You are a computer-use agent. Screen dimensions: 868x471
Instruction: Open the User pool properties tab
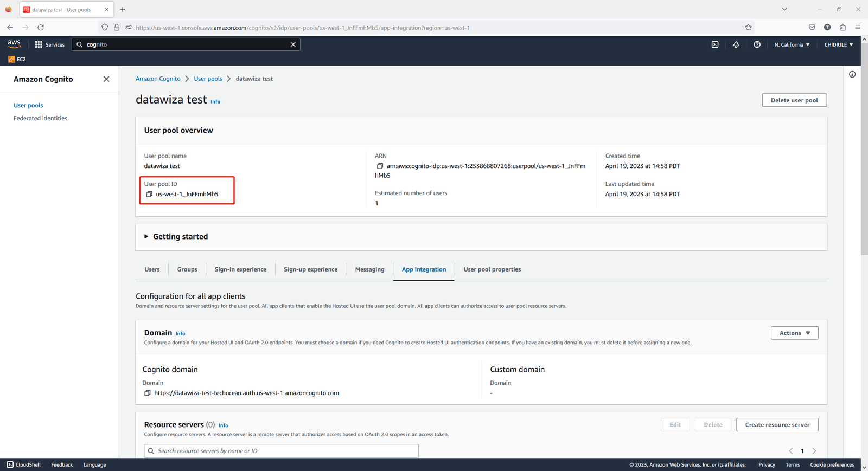(x=492, y=269)
